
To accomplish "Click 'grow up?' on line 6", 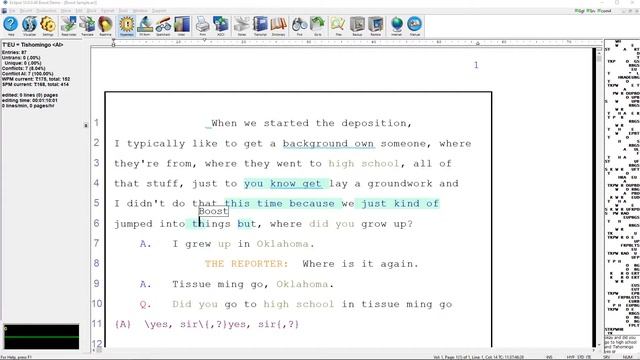I will 387,224.
